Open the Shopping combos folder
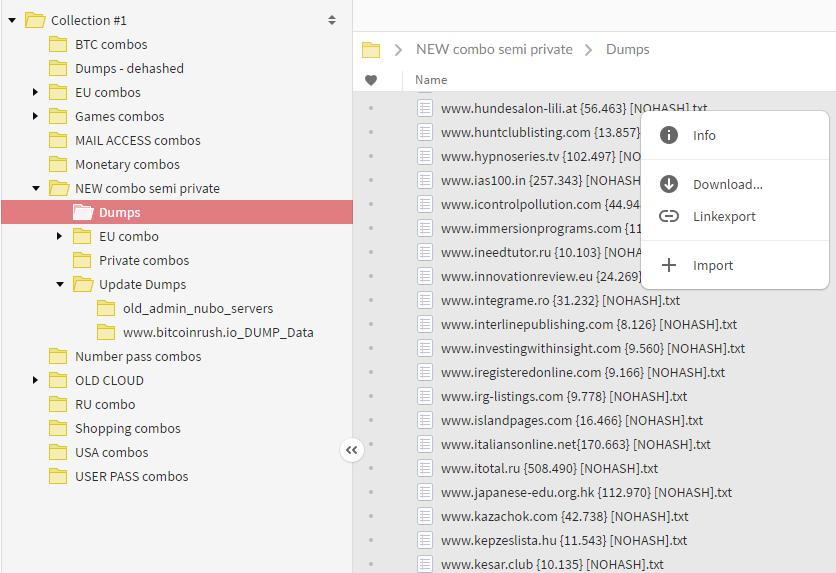836x573 pixels. pyautogui.click(x=127, y=428)
